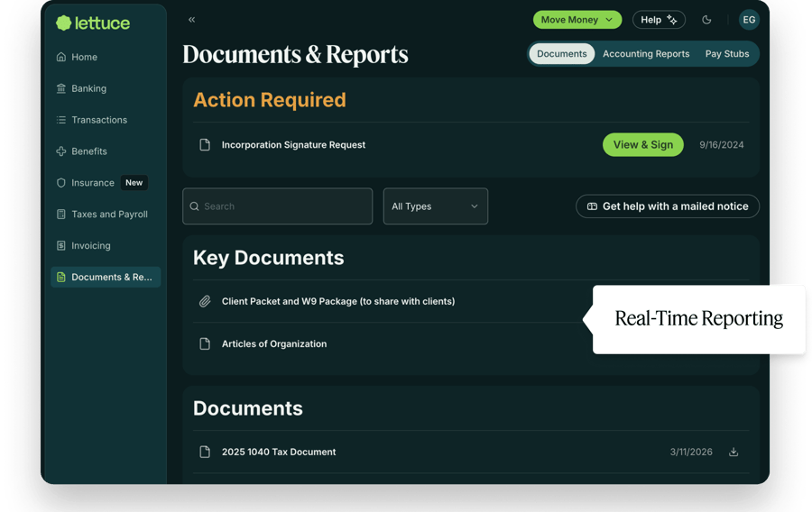This screenshot has height=512, width=812.
Task: Select Documents & Re... sidebar item
Action: tap(106, 278)
